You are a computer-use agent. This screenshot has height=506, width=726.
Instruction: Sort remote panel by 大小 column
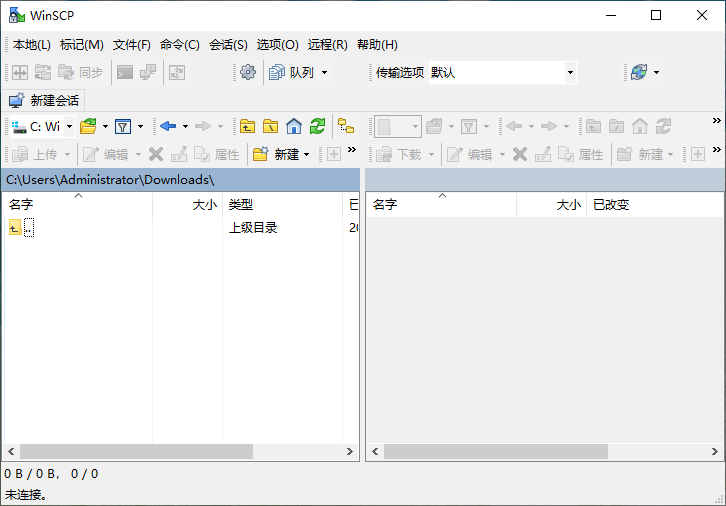tap(551, 205)
